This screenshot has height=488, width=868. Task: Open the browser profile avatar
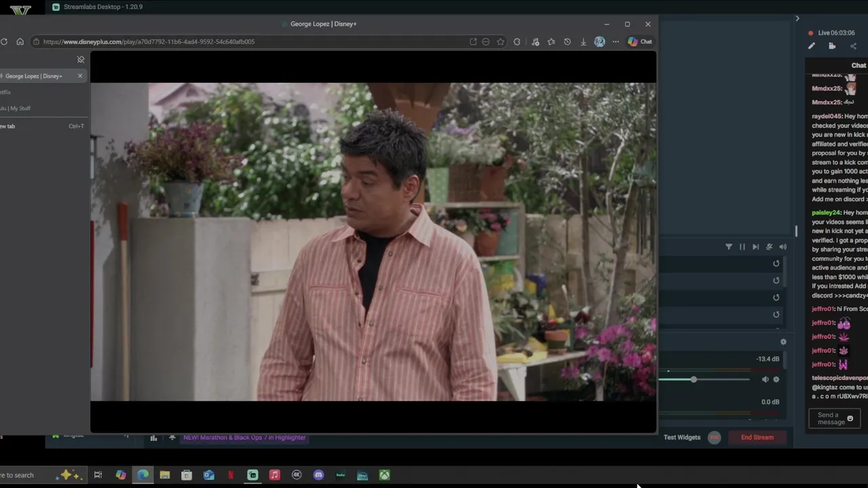pyautogui.click(x=599, y=41)
